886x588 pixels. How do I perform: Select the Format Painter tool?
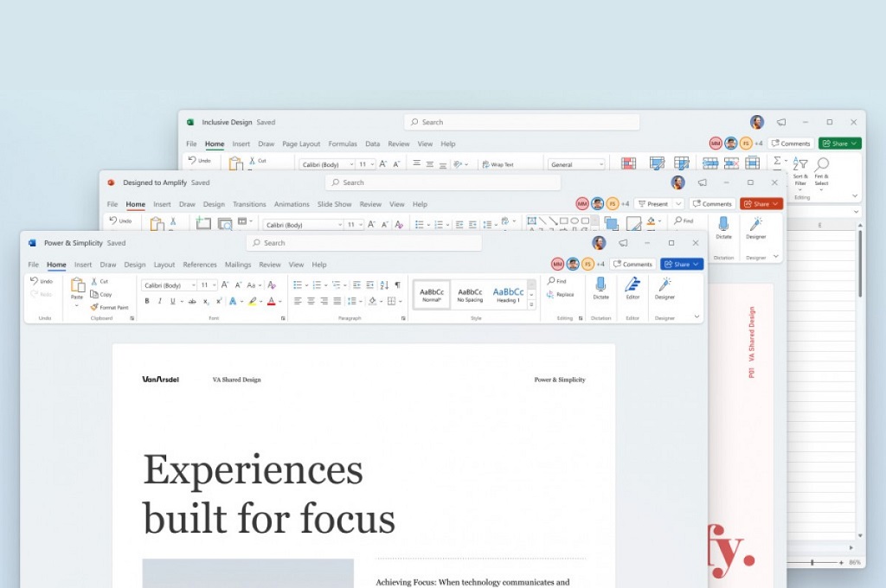click(x=110, y=307)
